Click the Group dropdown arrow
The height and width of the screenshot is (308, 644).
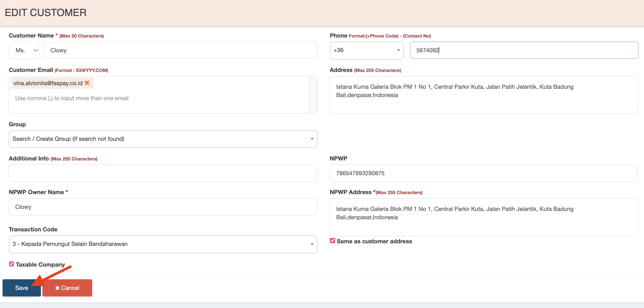point(312,139)
